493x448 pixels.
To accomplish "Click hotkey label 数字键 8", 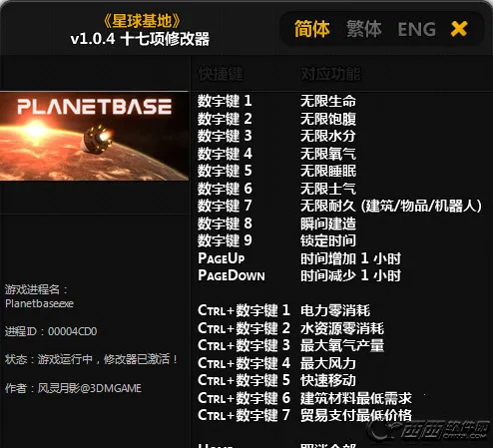I will (x=225, y=224).
